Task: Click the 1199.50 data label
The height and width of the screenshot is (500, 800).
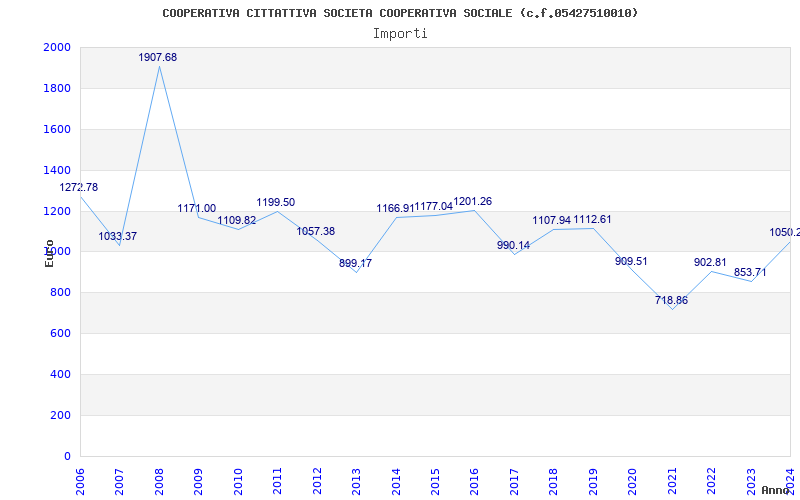Action: click(x=276, y=203)
